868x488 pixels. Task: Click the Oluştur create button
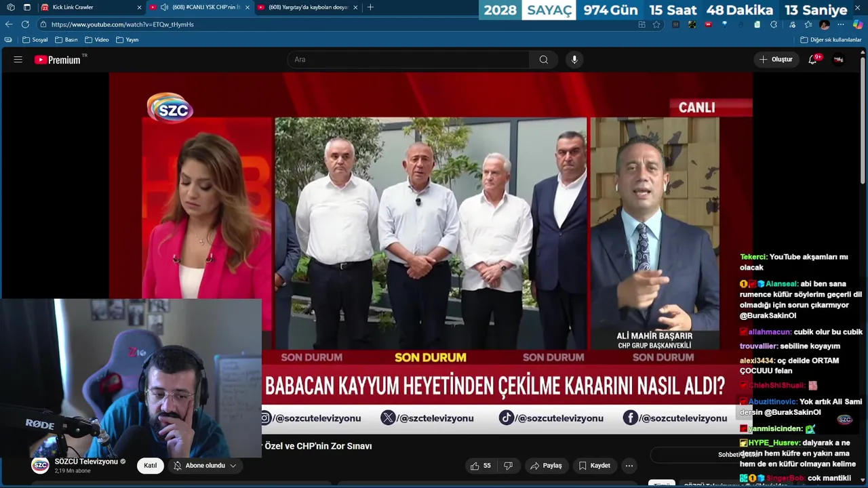pyautogui.click(x=776, y=60)
